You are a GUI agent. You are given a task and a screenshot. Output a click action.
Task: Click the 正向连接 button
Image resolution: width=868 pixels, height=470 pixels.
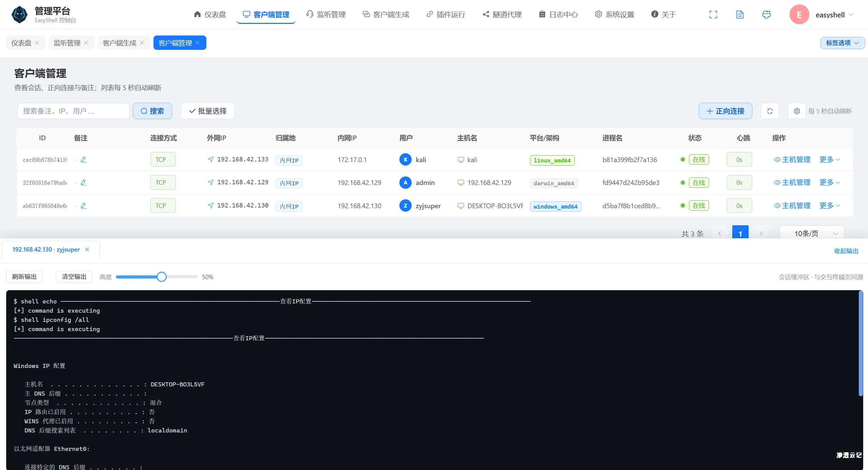coord(725,111)
